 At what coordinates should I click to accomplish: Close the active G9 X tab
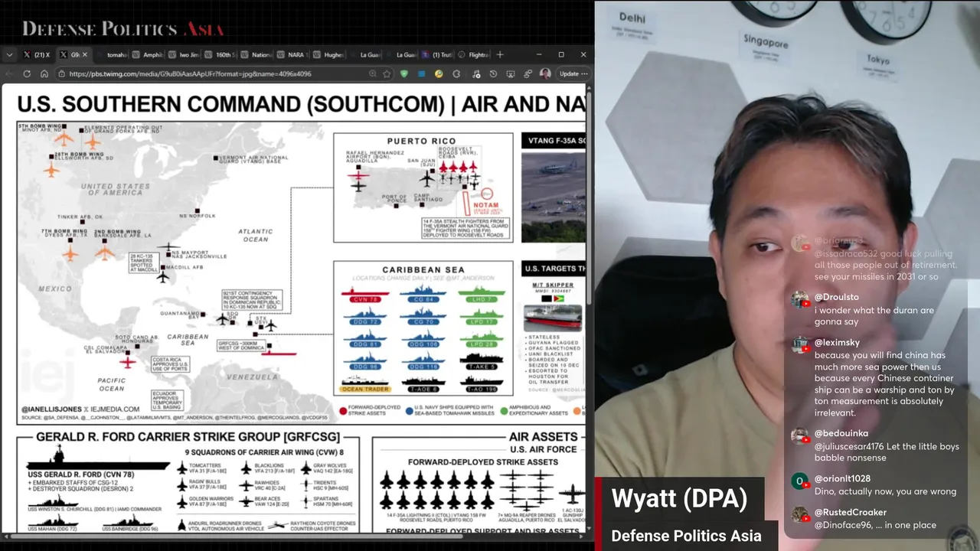pos(85,55)
